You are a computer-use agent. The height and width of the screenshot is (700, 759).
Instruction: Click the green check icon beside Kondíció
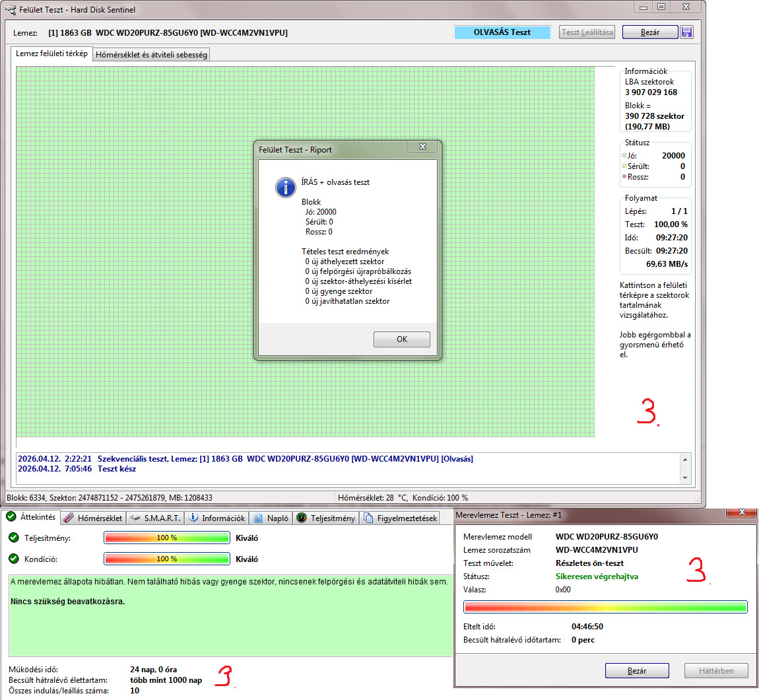(14, 559)
